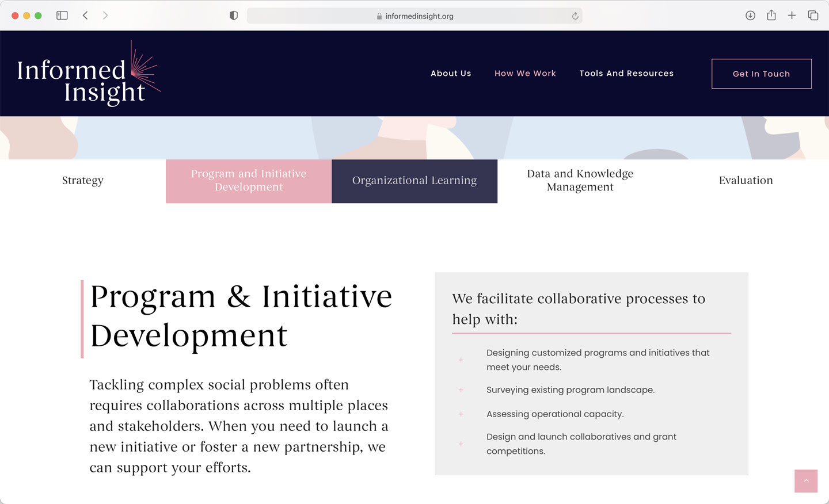Open the About Us menu link

[x=451, y=74]
